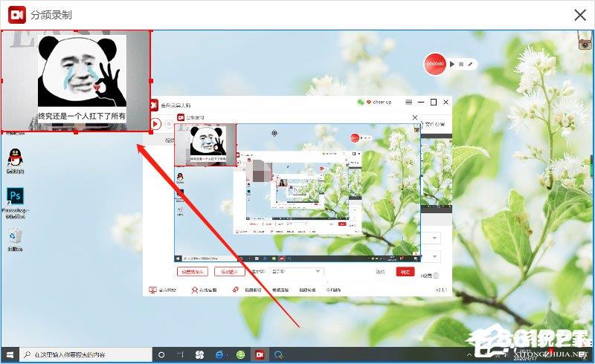Click the Windows Start button
The image size is (595, 364).
point(9,355)
